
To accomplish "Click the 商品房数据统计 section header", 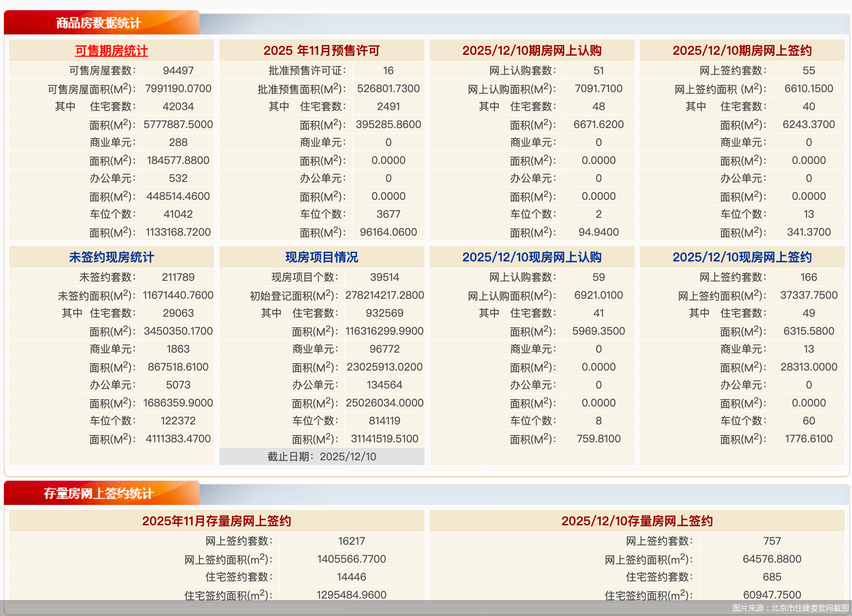I will pyautogui.click(x=98, y=22).
